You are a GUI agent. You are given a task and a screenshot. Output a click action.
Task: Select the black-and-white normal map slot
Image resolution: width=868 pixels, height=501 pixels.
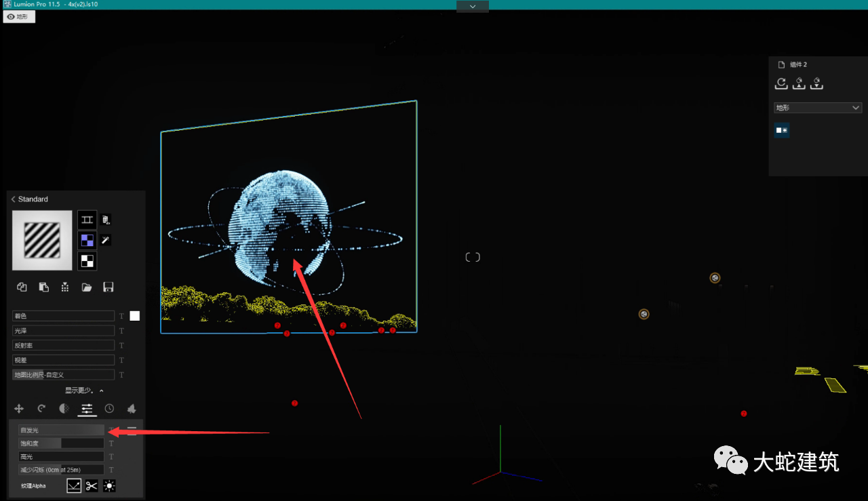87,261
